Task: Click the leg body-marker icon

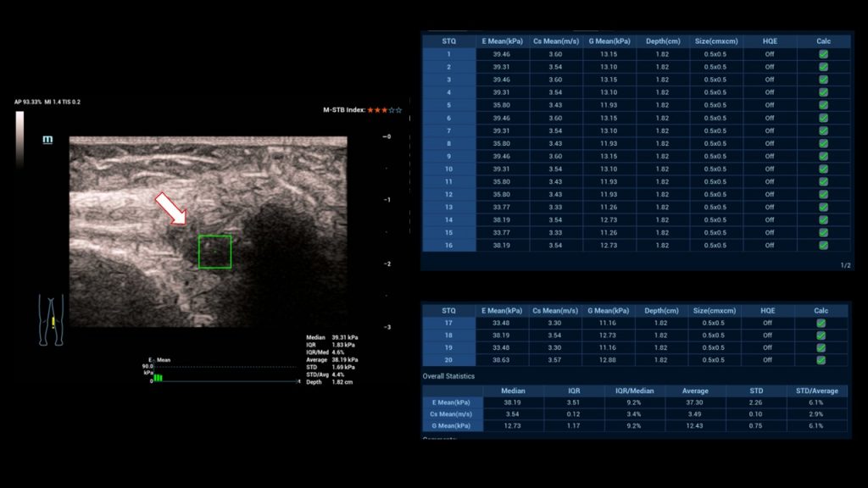Action: 51,319
